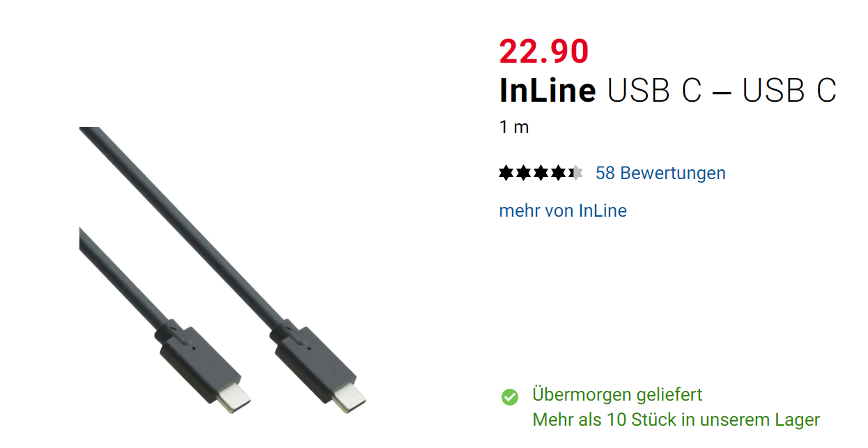Click the bold InLine brand name in title
868x448 pixels.
(x=548, y=91)
